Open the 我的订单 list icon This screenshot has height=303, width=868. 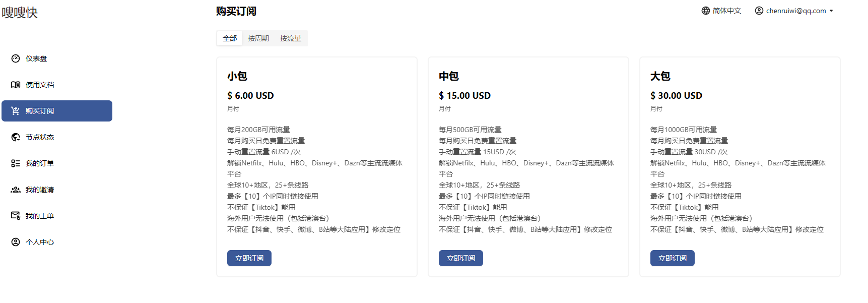(16, 163)
